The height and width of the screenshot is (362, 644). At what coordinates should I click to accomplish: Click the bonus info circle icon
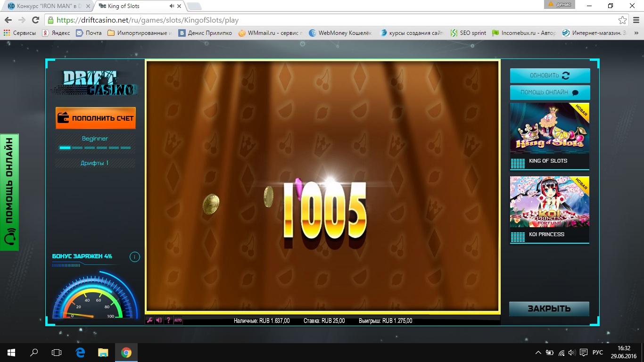135,257
